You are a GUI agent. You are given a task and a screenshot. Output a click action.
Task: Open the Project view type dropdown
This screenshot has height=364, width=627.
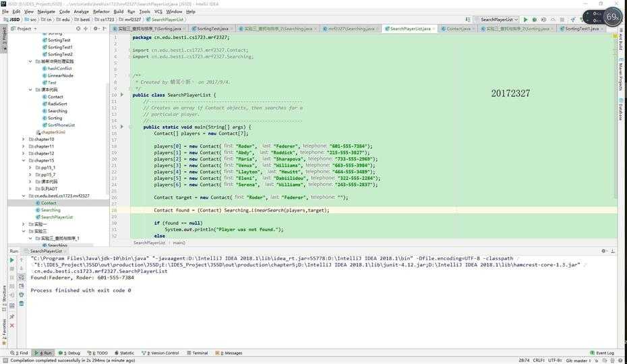[24, 28]
